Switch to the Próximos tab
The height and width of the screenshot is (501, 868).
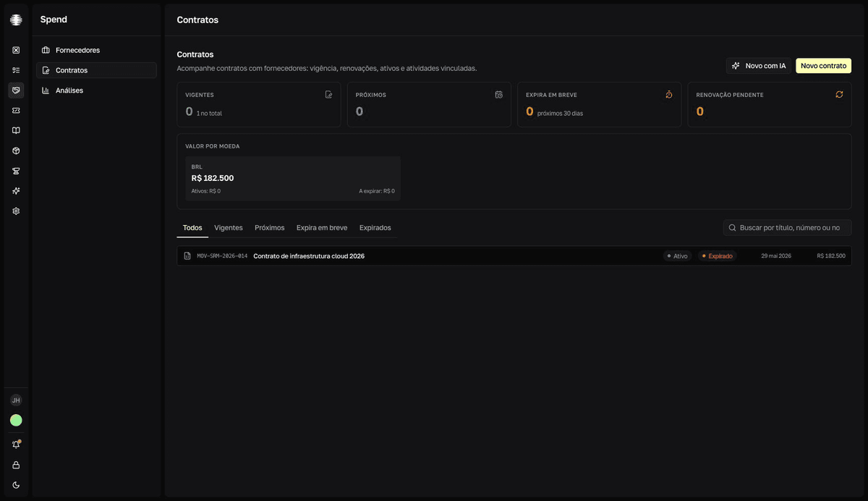270,228
